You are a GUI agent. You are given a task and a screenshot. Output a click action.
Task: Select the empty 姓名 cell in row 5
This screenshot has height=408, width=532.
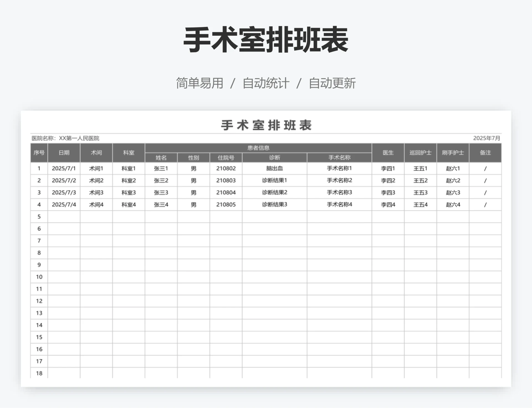pos(162,217)
